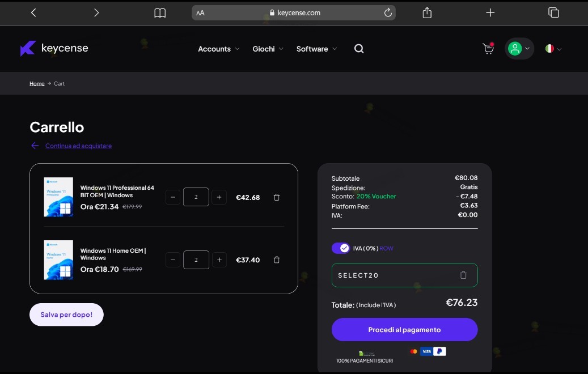Click the Mastercard payment icon
588x374 pixels.
pos(413,351)
